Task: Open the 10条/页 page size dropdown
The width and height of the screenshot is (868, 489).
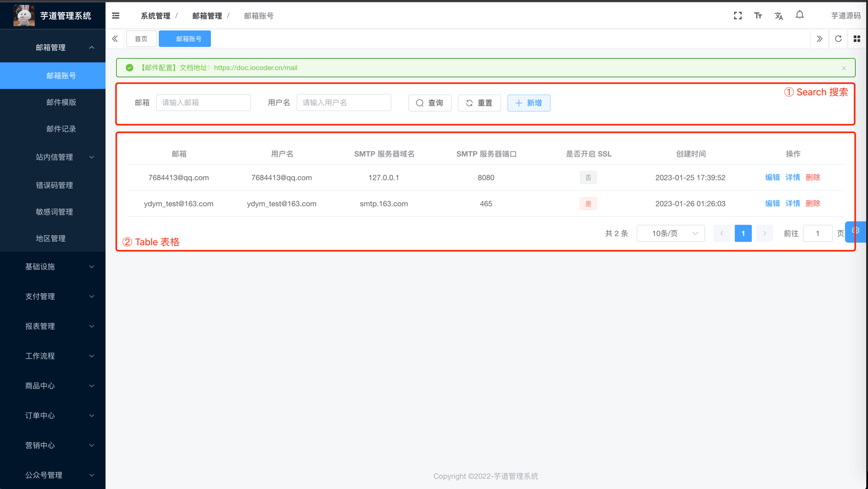Action: (670, 233)
